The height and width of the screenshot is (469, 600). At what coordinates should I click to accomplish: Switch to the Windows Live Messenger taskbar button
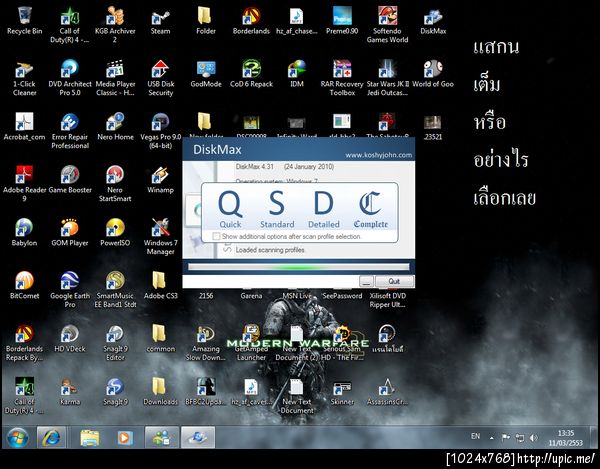(162, 437)
